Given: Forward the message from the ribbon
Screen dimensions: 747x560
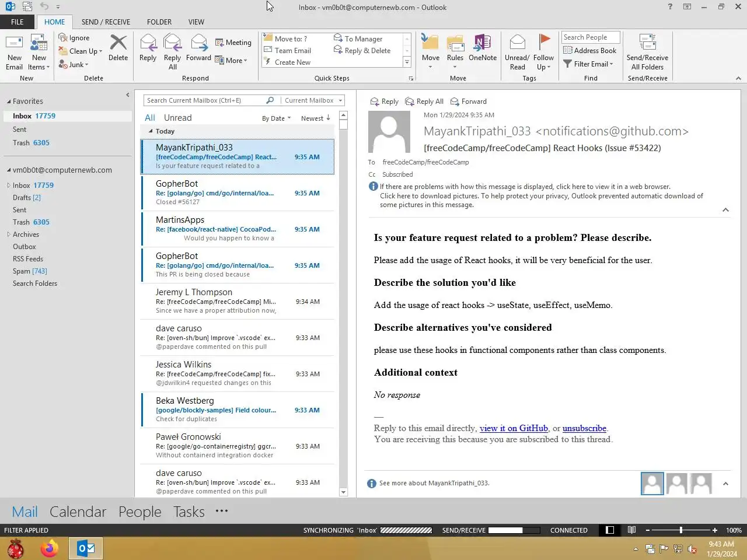Looking at the screenshot, I should pos(198,47).
